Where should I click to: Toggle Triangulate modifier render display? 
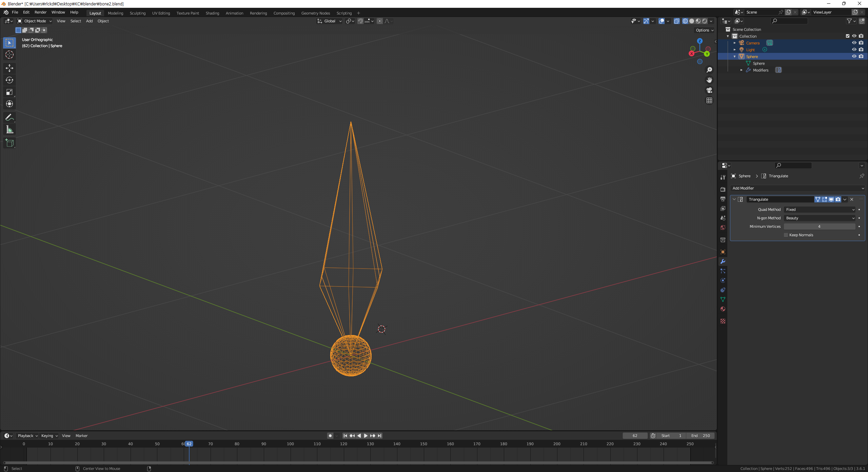[838, 199]
